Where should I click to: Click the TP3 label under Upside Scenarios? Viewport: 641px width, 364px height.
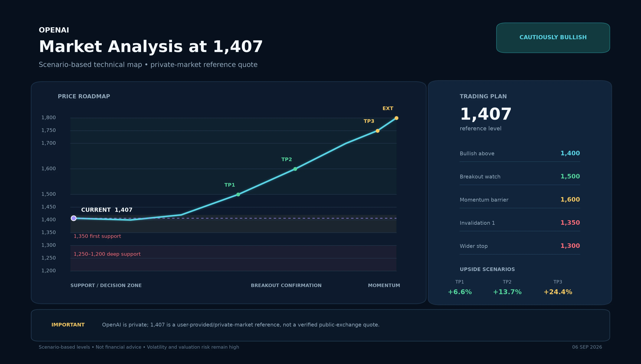pos(558,282)
